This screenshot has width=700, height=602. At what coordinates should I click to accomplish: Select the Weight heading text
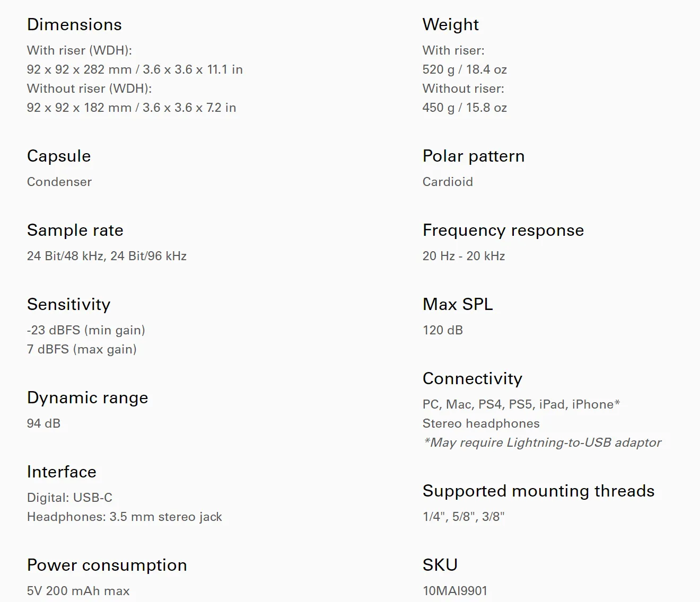click(x=451, y=25)
